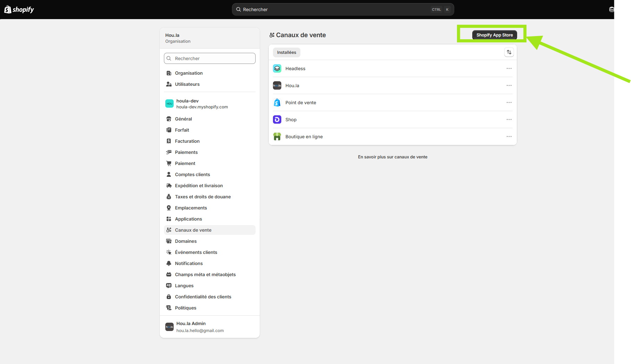Screen dimensions: 631x364
Task: Open more options for Point de vente
Action: (509, 102)
